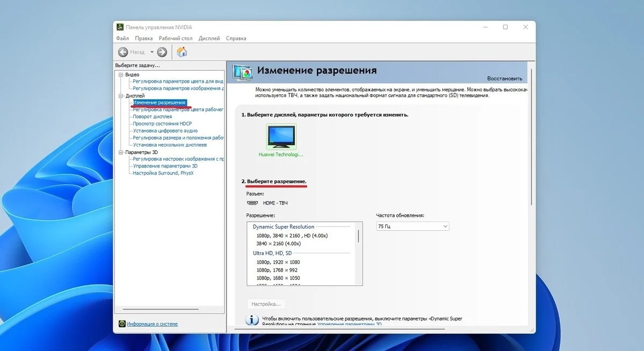Screen dimensions: 644x351
Task: Open Настройка Surround, PhysX task
Action: tap(163, 173)
